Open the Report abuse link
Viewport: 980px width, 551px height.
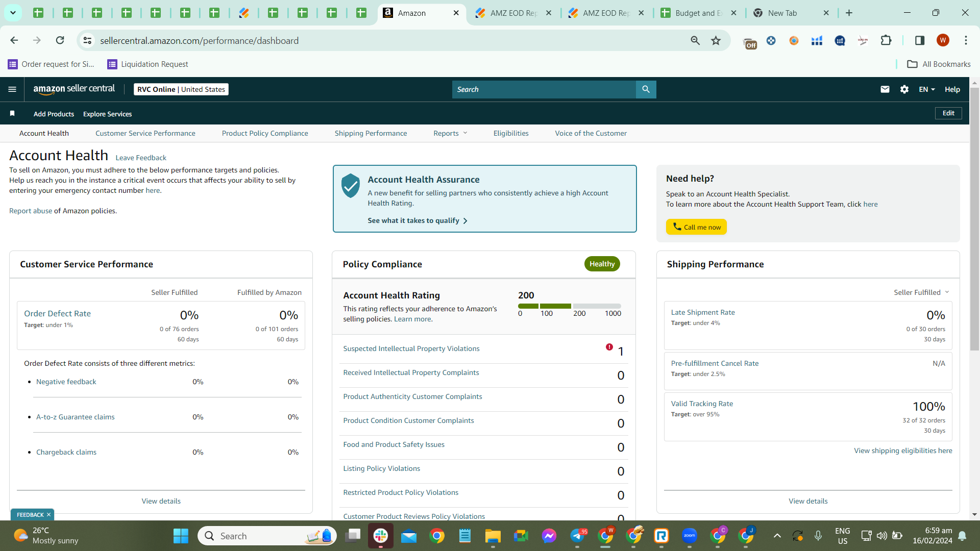point(31,211)
